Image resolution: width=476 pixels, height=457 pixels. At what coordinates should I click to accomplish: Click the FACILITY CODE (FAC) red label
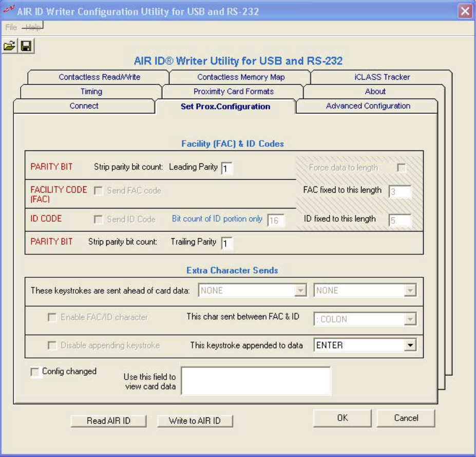(59, 194)
